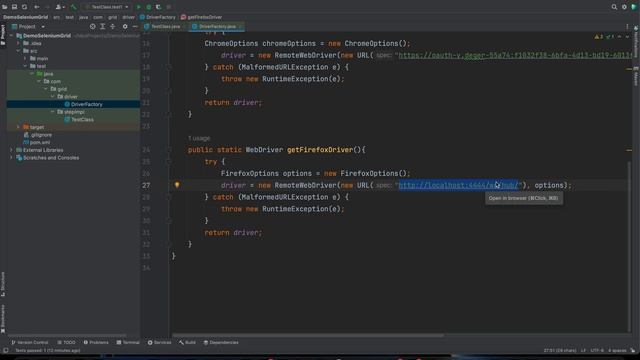
Task: Toggle the Bookmarks side tab
Action: [3, 319]
